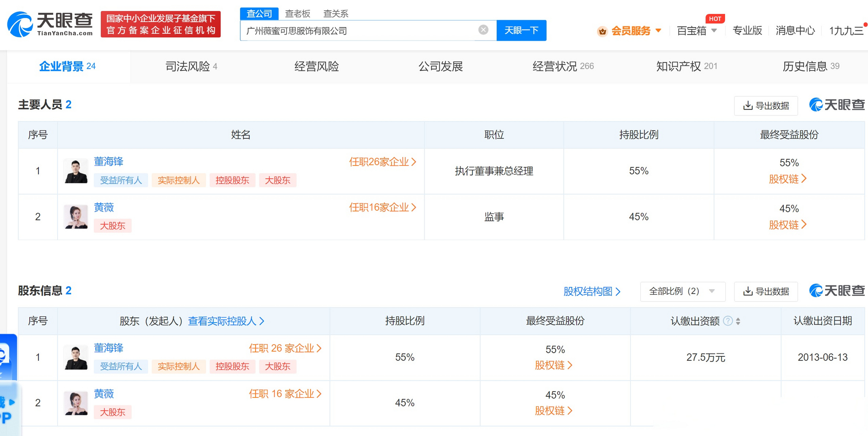Select the 查老板 search tab
Viewport: 868px width, 436px height.
point(298,14)
